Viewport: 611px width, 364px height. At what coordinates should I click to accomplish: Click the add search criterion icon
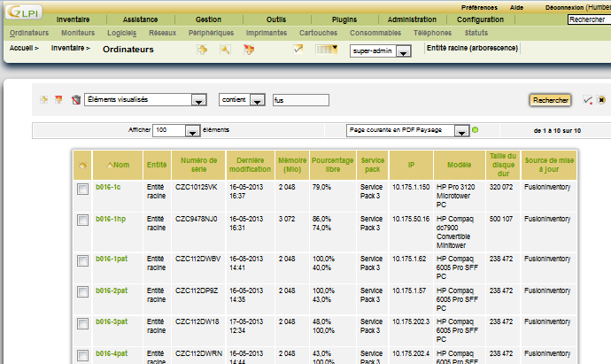click(x=43, y=100)
